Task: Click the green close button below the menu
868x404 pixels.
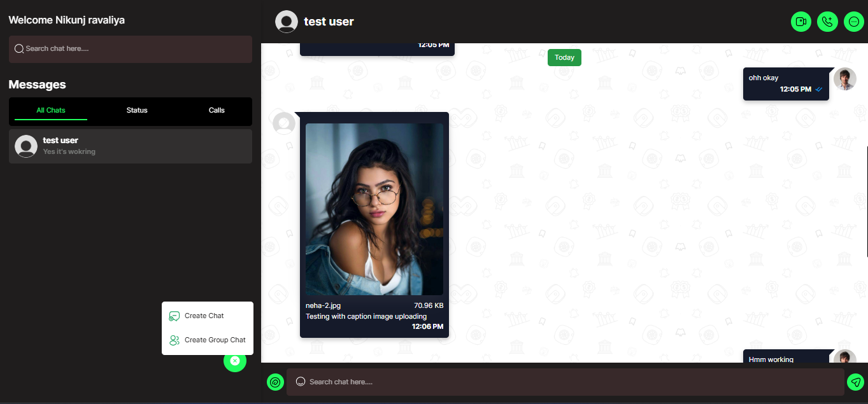Action: 235,361
